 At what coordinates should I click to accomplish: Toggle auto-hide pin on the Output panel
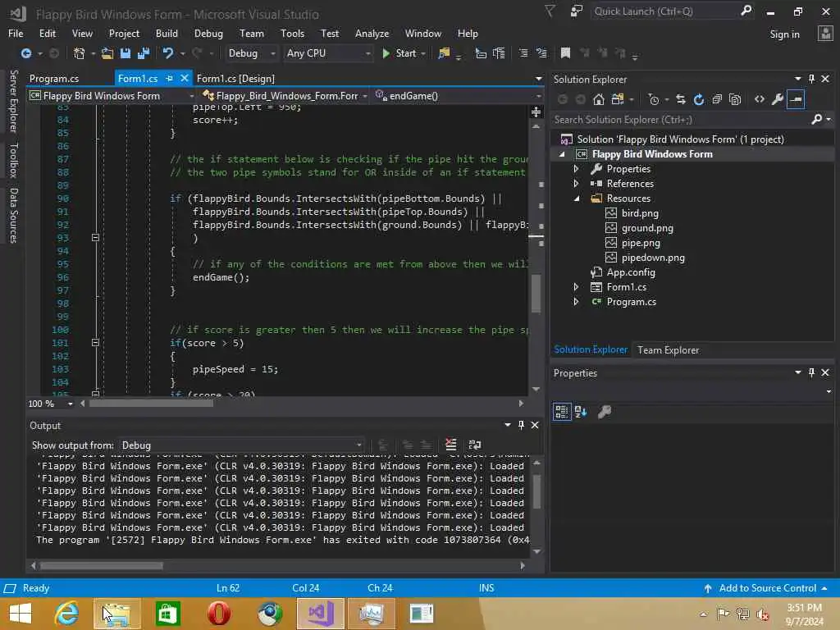[x=521, y=425]
